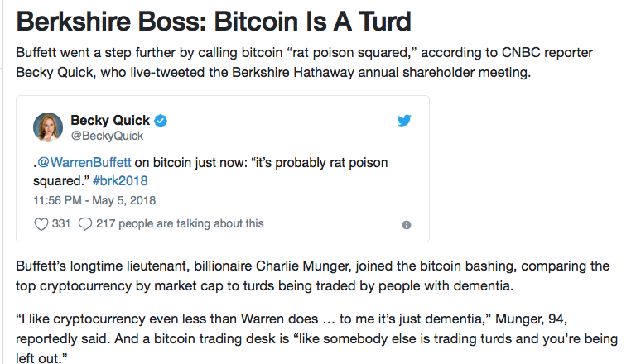Viewport: 636px width, 364px height.
Task: Click the Twitter bird logo in tweet
Action: click(404, 121)
